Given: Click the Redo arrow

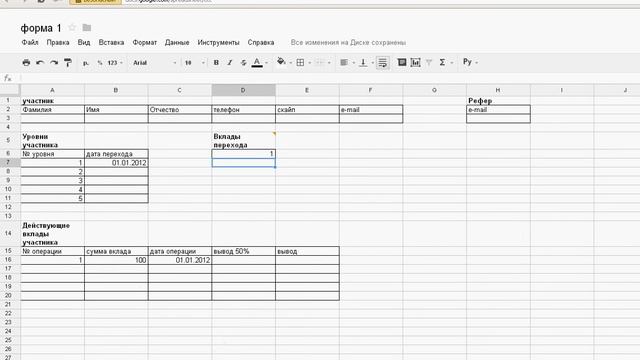Looking at the screenshot, I should [x=54, y=62].
